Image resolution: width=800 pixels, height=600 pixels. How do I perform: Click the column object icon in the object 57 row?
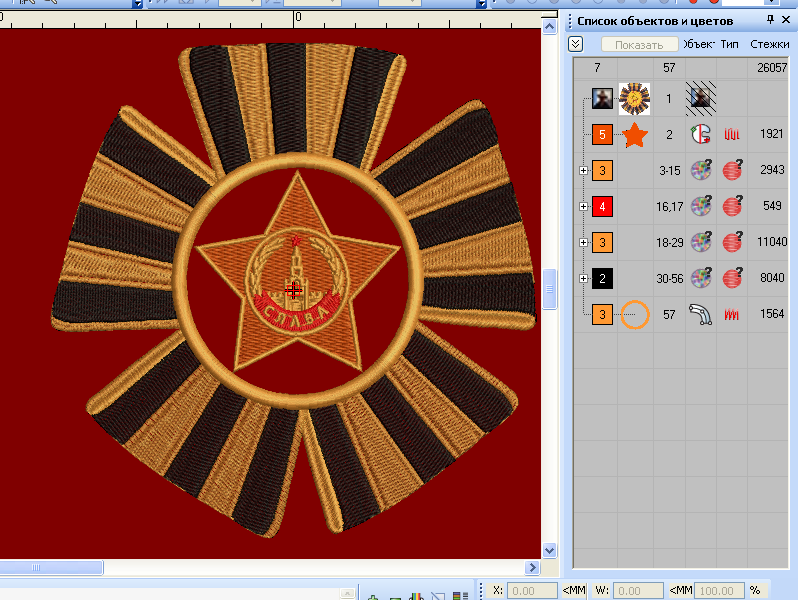(701, 314)
